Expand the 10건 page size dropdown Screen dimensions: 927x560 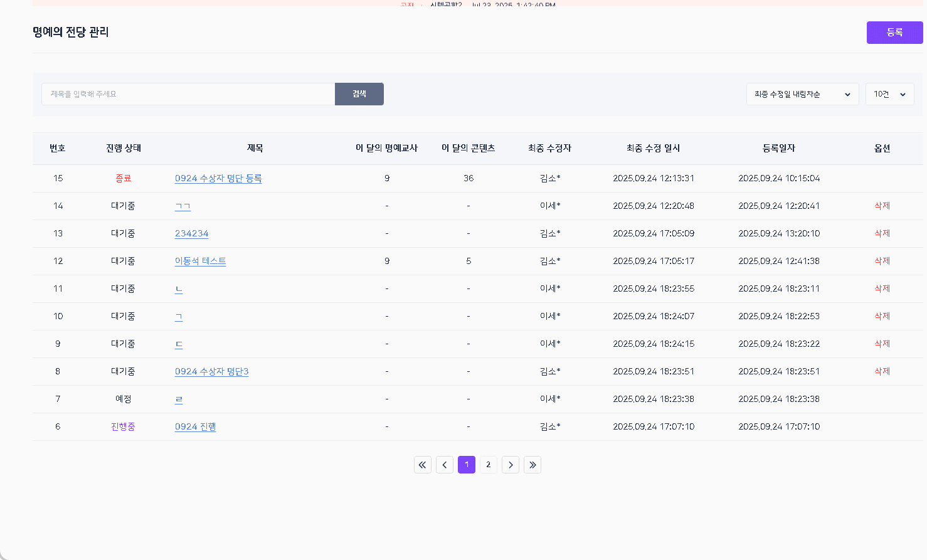tap(889, 94)
